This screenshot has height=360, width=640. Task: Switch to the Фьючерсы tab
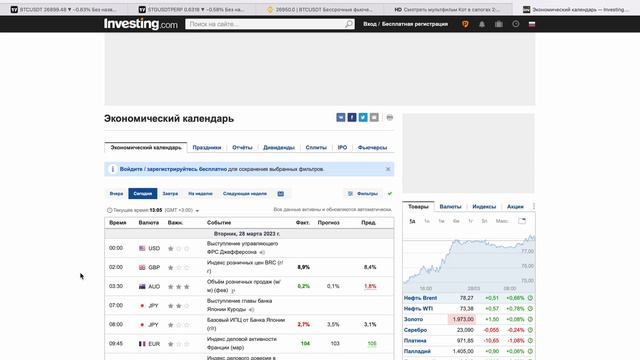pos(372,147)
